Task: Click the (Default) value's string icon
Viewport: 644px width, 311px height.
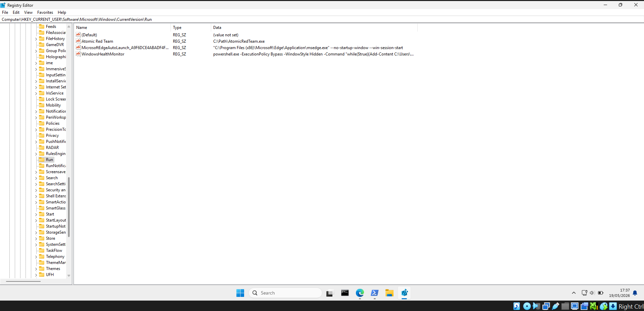Action: coord(78,35)
